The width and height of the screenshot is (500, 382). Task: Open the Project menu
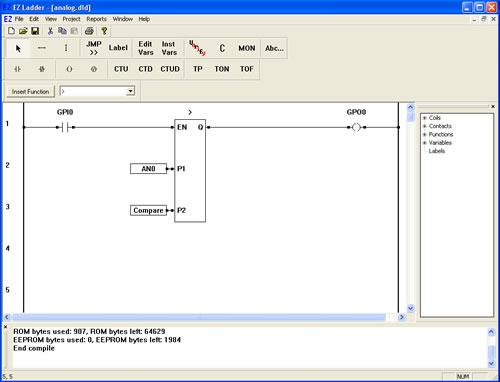point(71,19)
